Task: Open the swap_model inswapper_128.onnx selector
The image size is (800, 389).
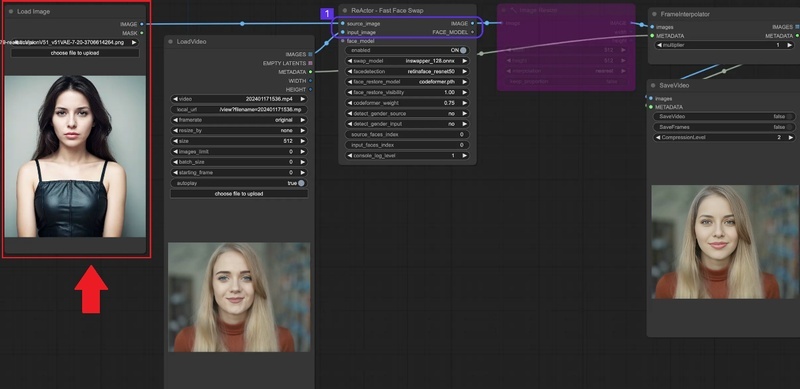Action: (x=408, y=61)
